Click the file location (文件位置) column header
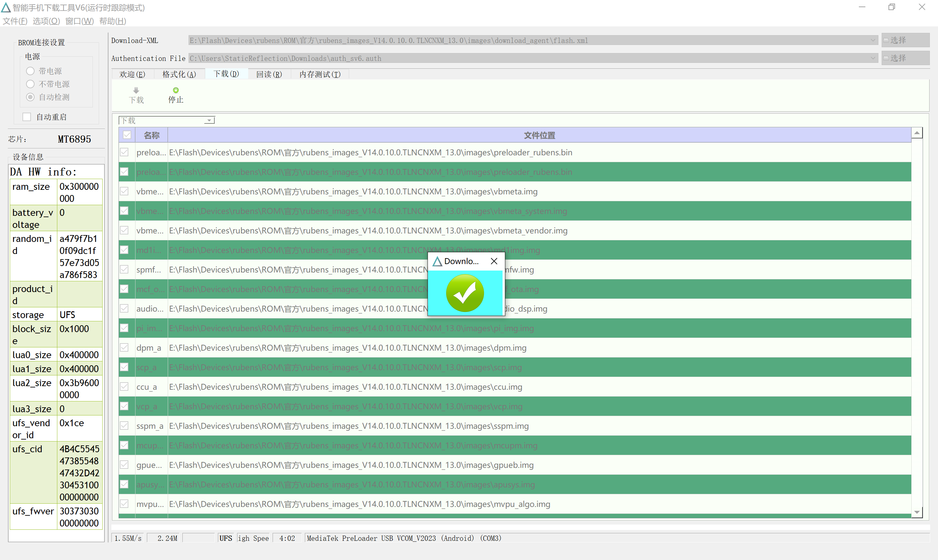 [x=539, y=135]
